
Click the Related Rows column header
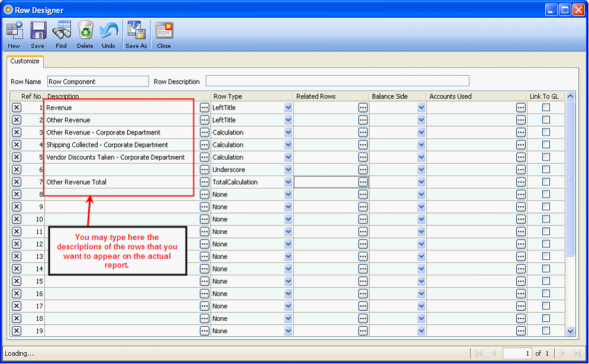[331, 96]
